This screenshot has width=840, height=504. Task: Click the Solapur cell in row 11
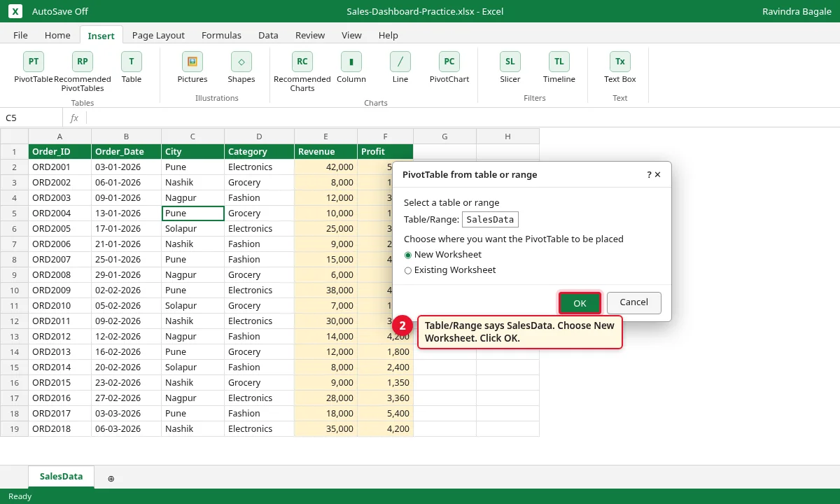click(x=192, y=305)
